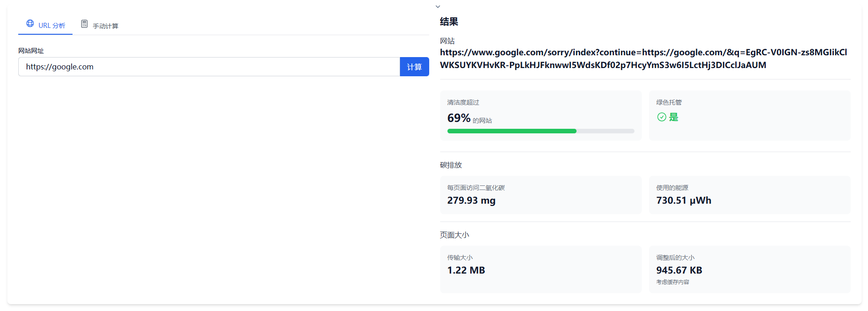Click the 730.51 µWh energy value
Screen dimensions: 868x311
pyautogui.click(x=683, y=200)
